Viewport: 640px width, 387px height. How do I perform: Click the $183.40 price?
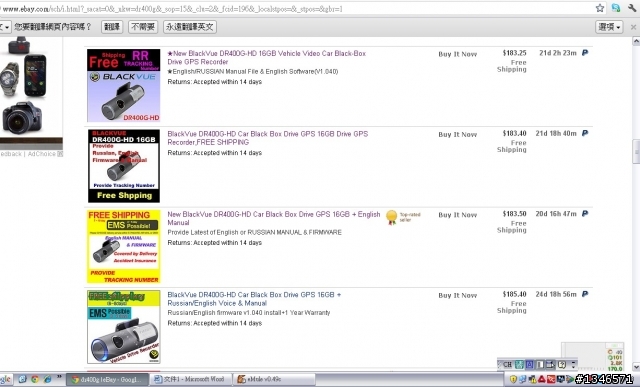click(x=514, y=133)
